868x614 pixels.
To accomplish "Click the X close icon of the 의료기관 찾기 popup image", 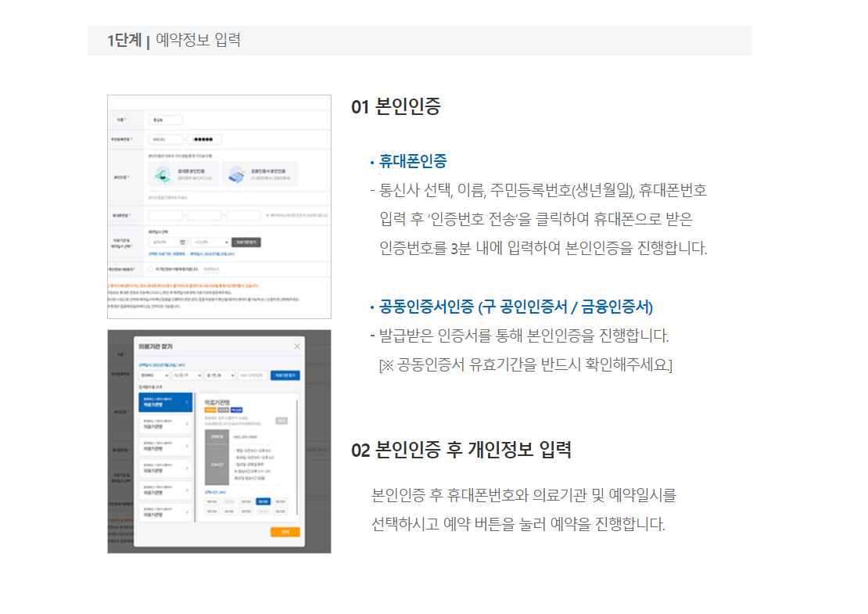I will pos(297,346).
